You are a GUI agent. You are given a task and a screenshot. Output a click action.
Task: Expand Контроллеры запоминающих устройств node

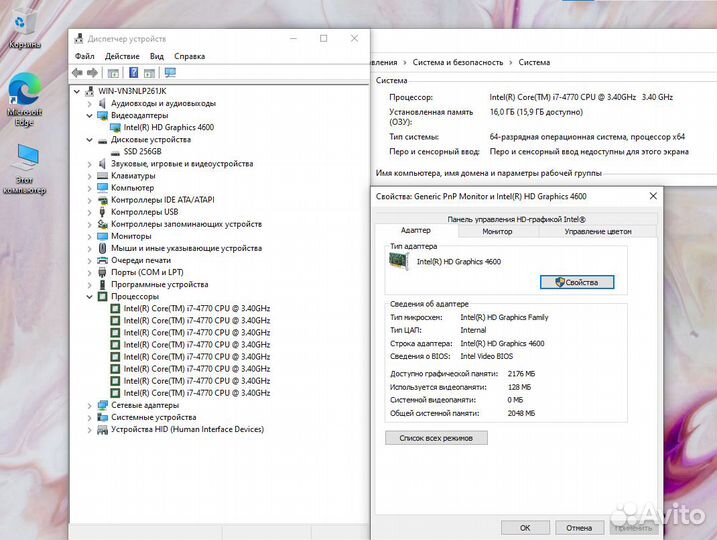[90, 225]
